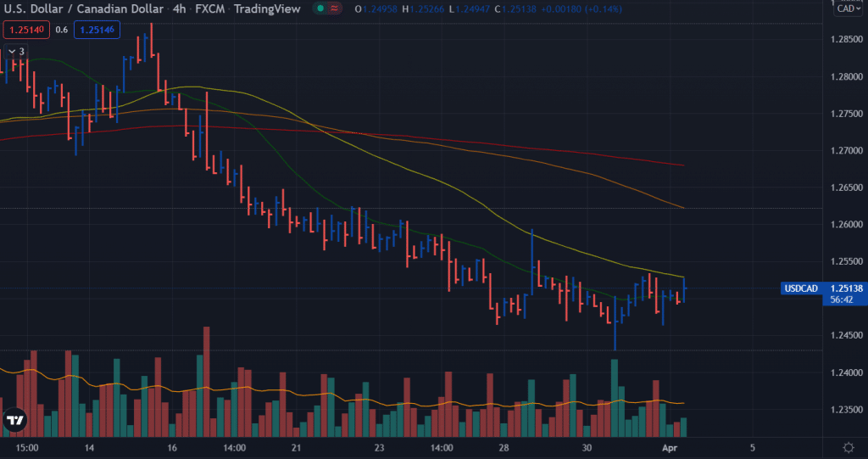Click the U.S. Dollar / Canadian Dollar title
The height and width of the screenshot is (459, 868).
(x=84, y=8)
